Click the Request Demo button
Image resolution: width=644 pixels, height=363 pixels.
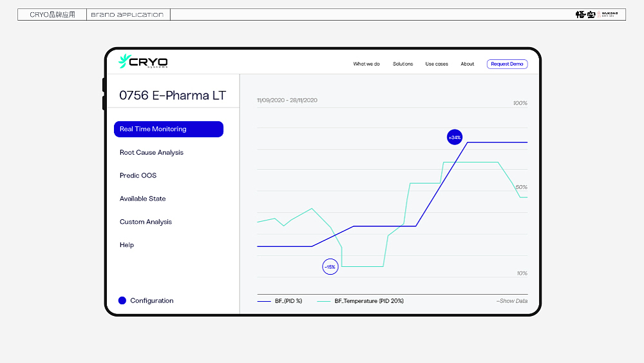click(507, 64)
